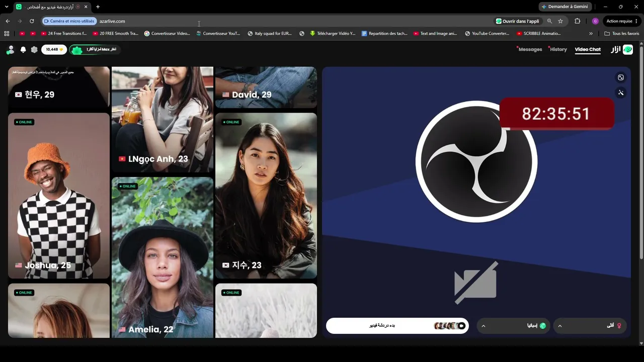644x362 pixels.
Task: Open the magic wand effects icon
Action: [x=621, y=93]
